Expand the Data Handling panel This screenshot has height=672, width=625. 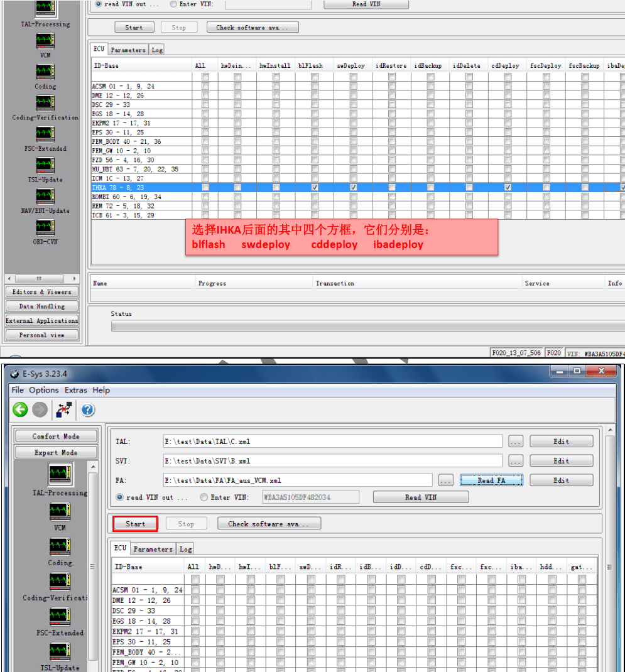point(41,306)
